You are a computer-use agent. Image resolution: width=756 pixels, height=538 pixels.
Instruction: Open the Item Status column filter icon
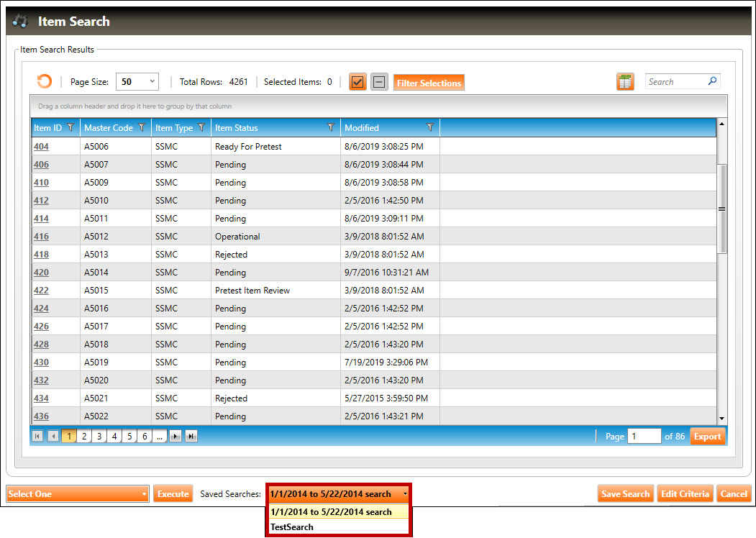331,128
